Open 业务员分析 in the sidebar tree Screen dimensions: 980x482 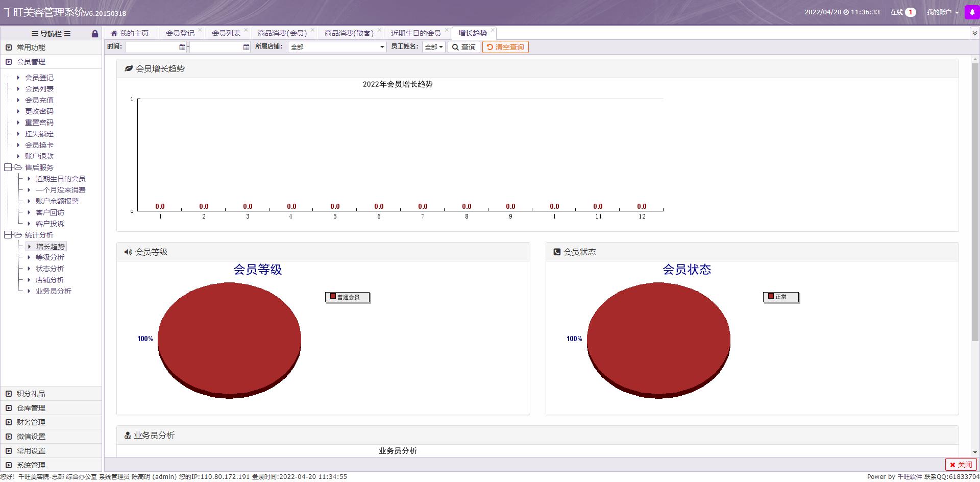coord(54,291)
